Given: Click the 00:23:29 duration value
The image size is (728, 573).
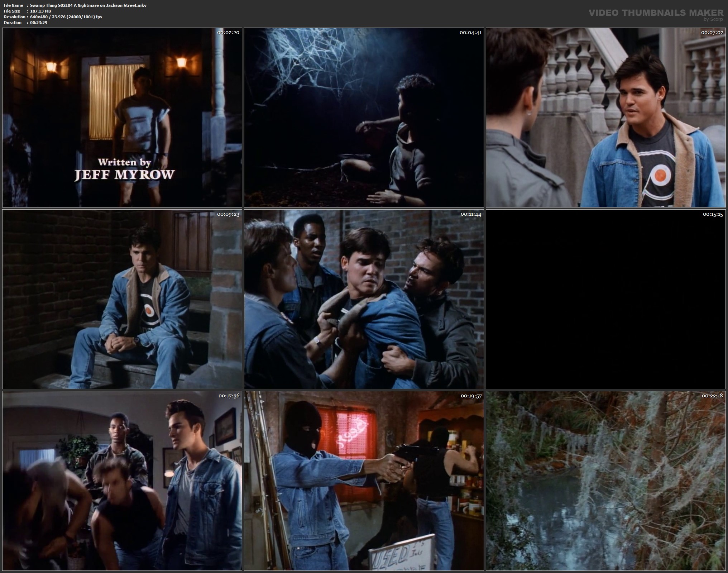Looking at the screenshot, I should pos(39,23).
